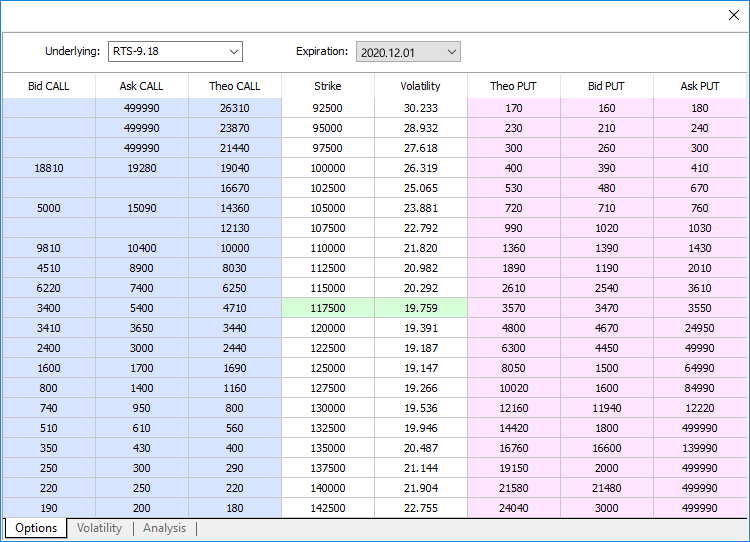Click volatility value 19.536

(x=420, y=409)
